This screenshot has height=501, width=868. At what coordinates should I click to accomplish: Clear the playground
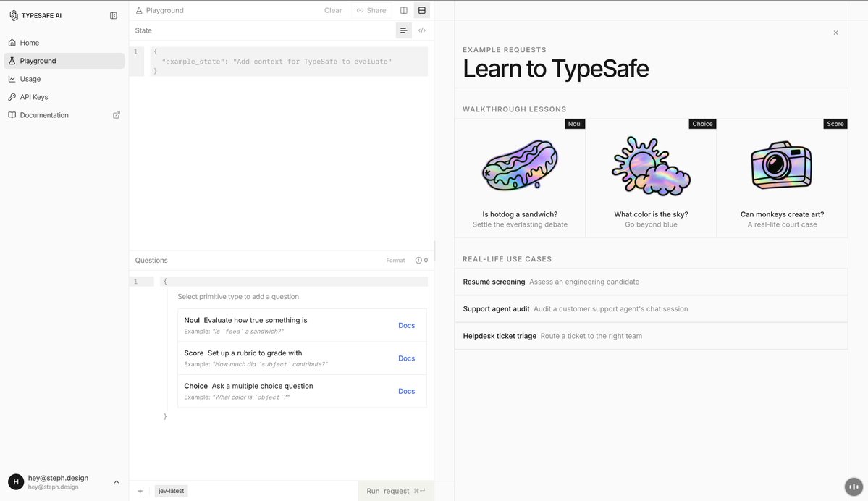pyautogui.click(x=333, y=11)
